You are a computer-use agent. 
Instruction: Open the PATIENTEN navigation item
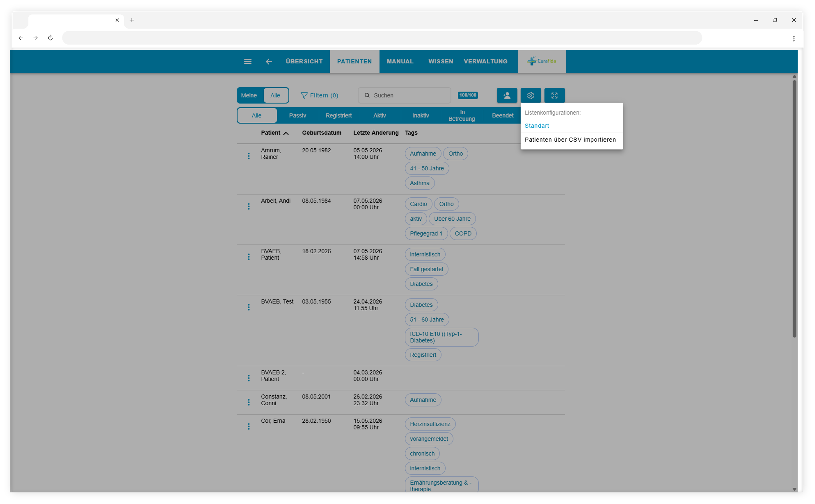pyautogui.click(x=354, y=61)
